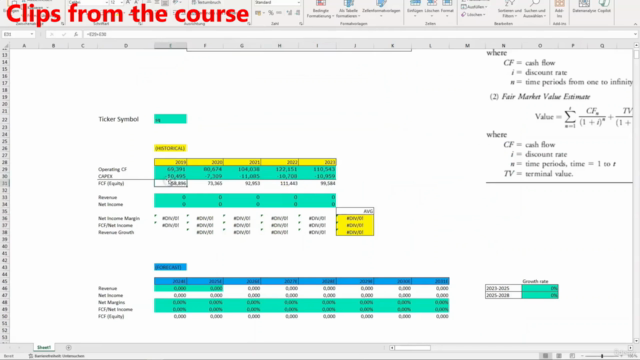Open the Format cells menu

click(447, 9)
